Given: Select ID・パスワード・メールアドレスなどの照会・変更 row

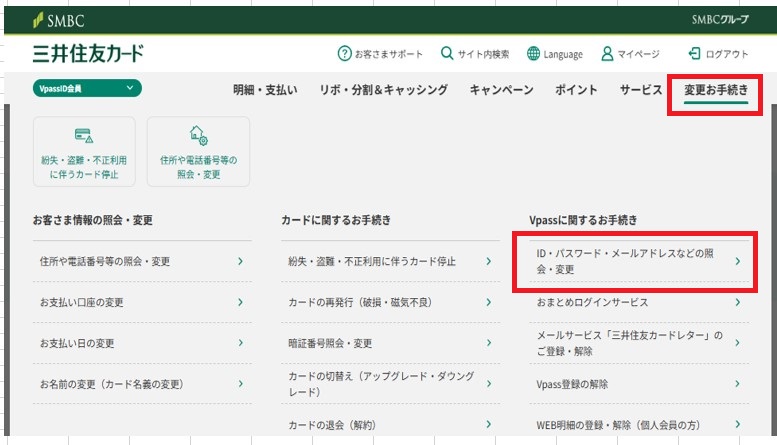Looking at the screenshot, I should (x=639, y=261).
